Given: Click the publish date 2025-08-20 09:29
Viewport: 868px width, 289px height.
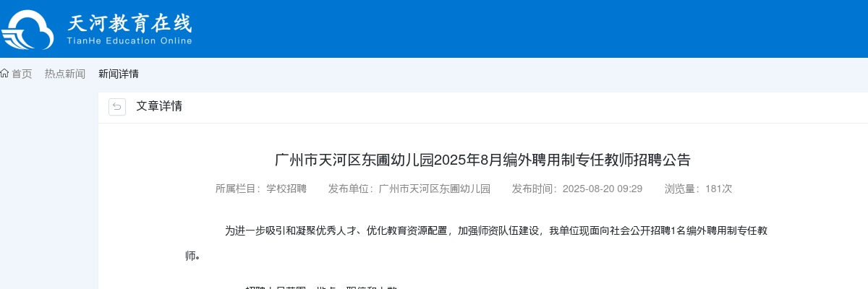Looking at the screenshot, I should click(x=603, y=189).
